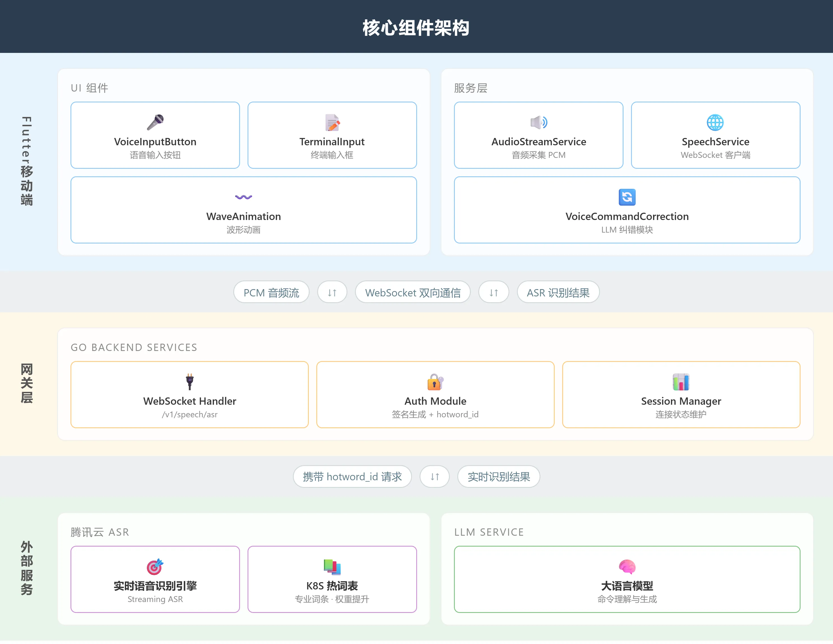Click the globe icon above SpeechService
The height and width of the screenshot is (644, 833).
(x=715, y=123)
